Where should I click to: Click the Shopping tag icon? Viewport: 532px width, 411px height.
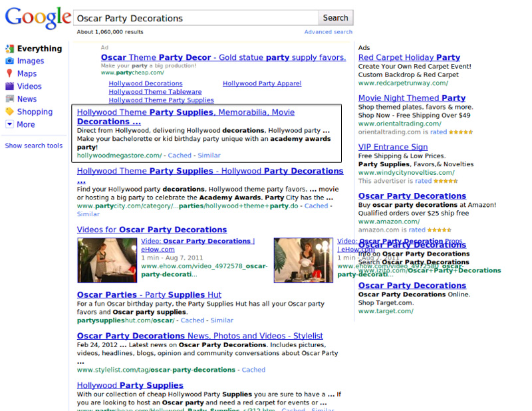pos(9,112)
